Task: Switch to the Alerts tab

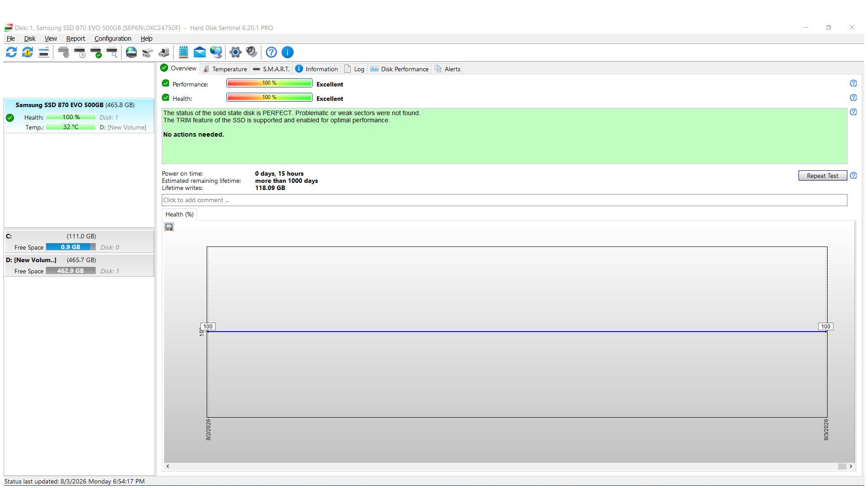Action: coord(447,69)
